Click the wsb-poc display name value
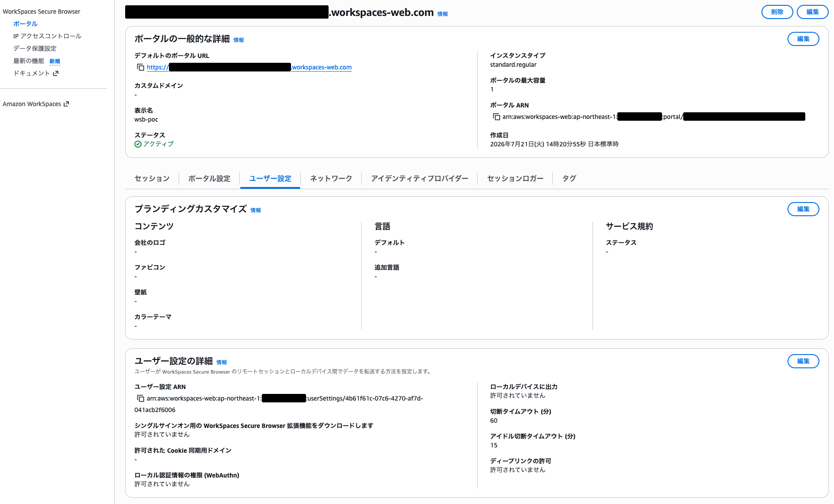This screenshot has width=834, height=504. 146,119
